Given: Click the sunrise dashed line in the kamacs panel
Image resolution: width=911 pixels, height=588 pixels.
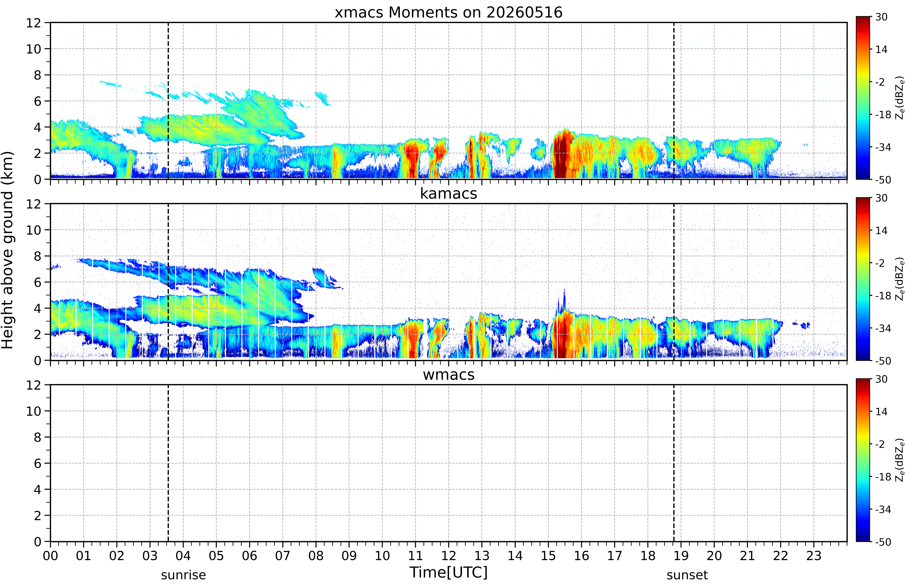Looking at the screenshot, I should [168, 282].
